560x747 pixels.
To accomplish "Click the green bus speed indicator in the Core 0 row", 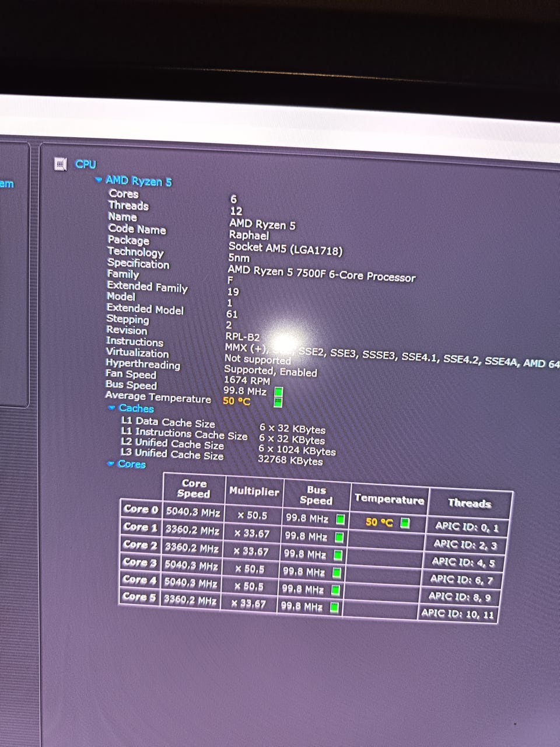I will coord(340,519).
